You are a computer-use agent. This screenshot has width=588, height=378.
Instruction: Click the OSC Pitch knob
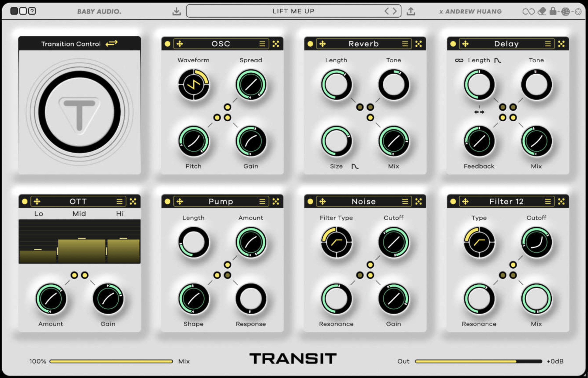click(x=194, y=141)
